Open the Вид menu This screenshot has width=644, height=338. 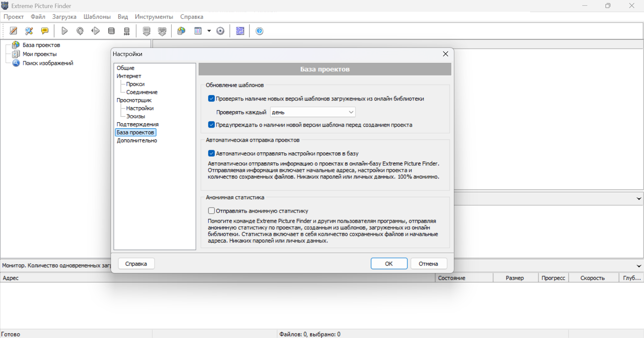pos(123,17)
